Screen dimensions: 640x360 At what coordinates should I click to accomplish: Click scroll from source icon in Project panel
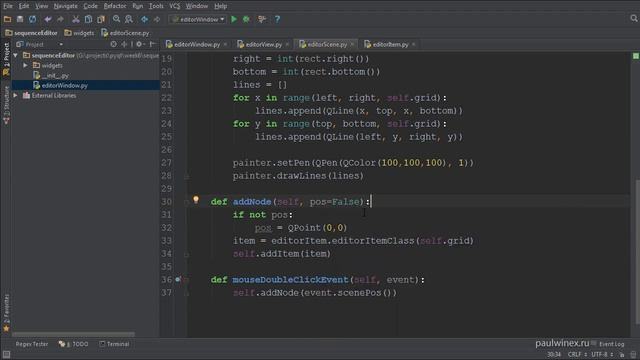(x=113, y=44)
